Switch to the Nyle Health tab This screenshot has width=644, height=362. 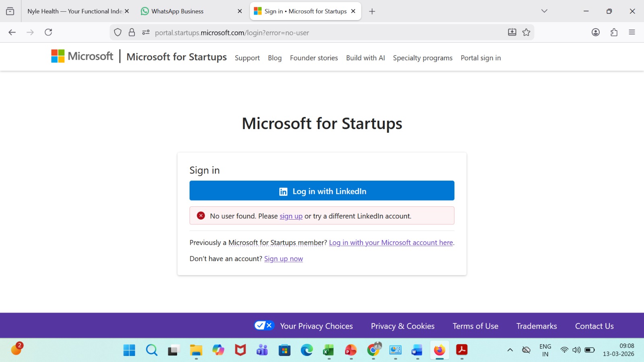74,11
